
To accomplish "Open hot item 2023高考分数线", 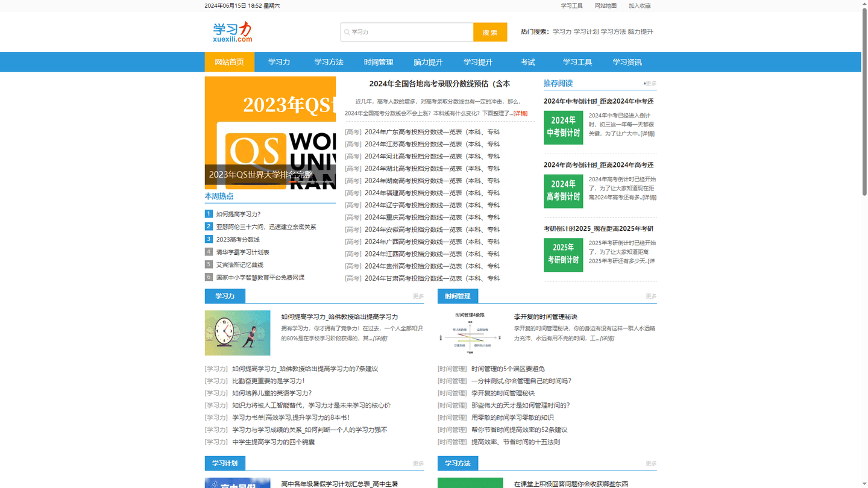I will (237, 239).
